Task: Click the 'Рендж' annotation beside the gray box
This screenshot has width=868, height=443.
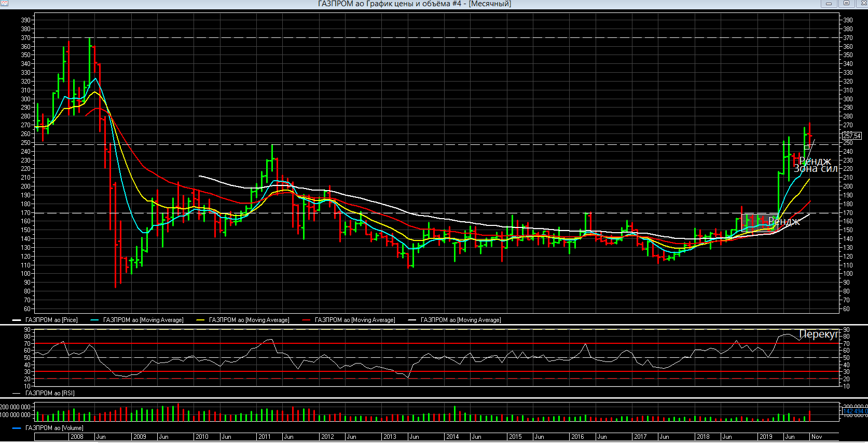Action: click(784, 222)
